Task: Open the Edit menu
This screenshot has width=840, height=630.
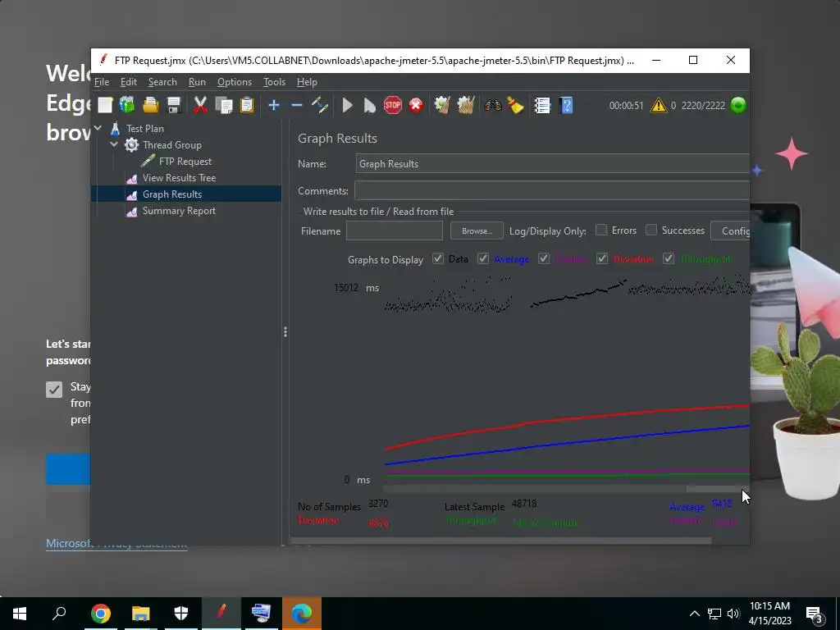Action: click(129, 82)
